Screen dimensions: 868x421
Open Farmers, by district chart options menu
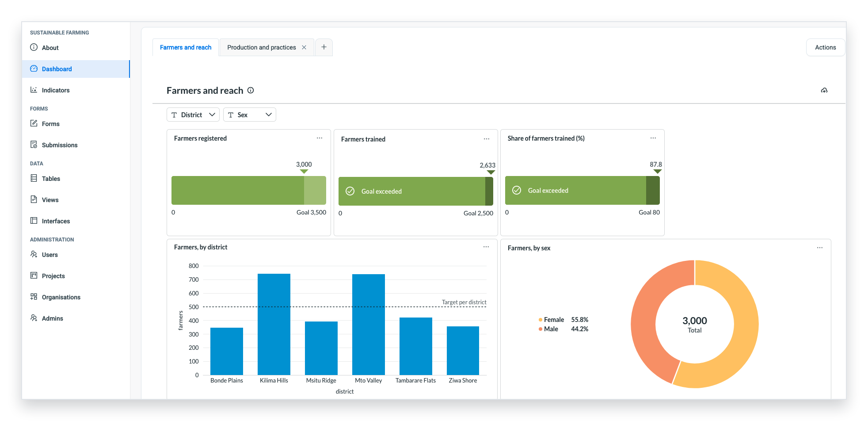486,247
